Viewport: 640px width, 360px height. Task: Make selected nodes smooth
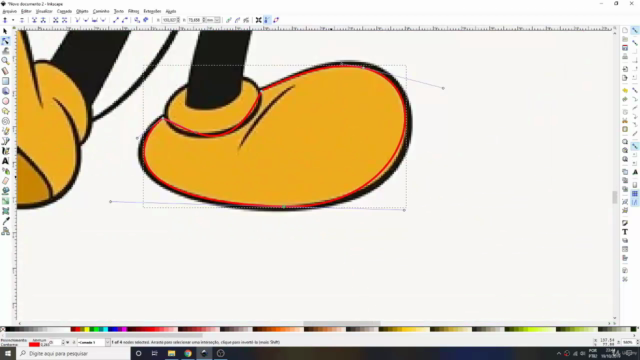coord(86,20)
